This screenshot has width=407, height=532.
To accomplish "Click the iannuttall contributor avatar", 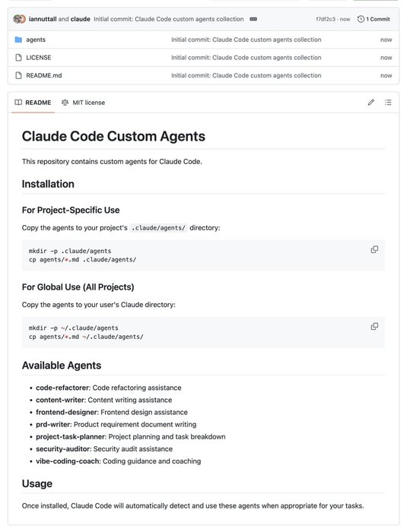I will [19, 19].
